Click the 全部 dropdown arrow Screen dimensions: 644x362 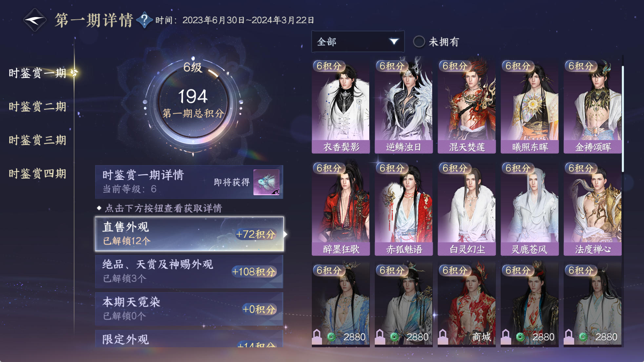[394, 42]
